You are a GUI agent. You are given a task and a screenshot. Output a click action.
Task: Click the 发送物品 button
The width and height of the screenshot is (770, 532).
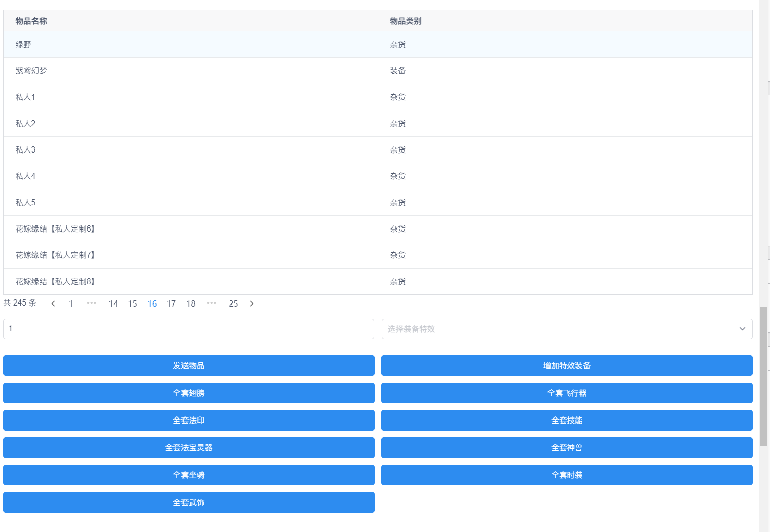click(x=189, y=366)
